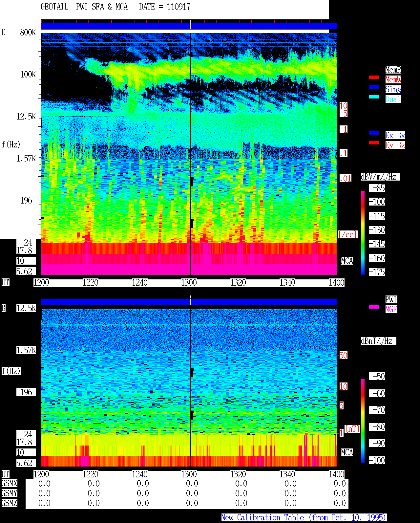Click the -50 label on magnetic colorbar

pos(377,376)
